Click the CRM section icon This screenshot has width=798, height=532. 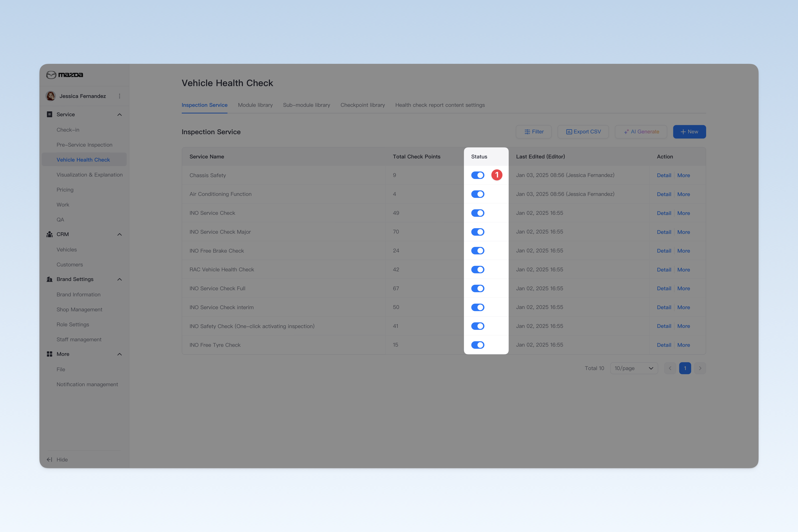pyautogui.click(x=49, y=234)
